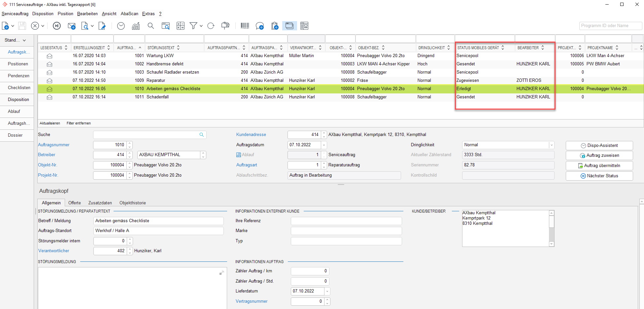Click the Kundenadresse link label
Viewport: 644px width, 309px height.
pyautogui.click(x=251, y=135)
